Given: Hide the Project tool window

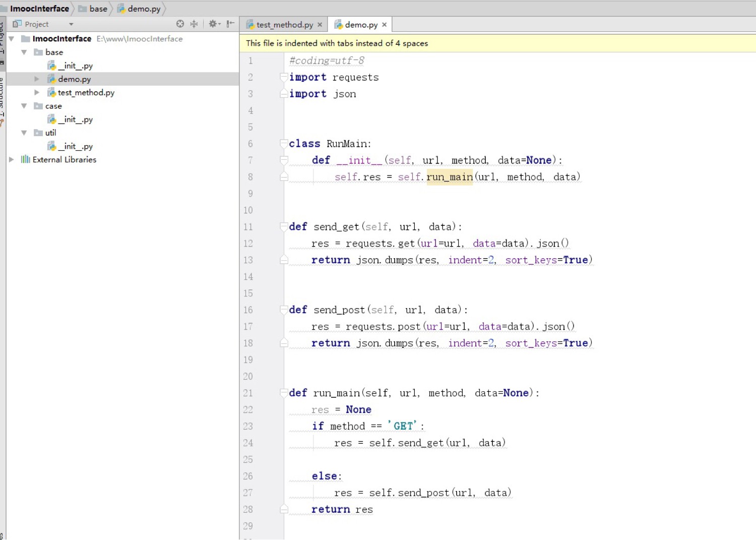Looking at the screenshot, I should [x=230, y=24].
